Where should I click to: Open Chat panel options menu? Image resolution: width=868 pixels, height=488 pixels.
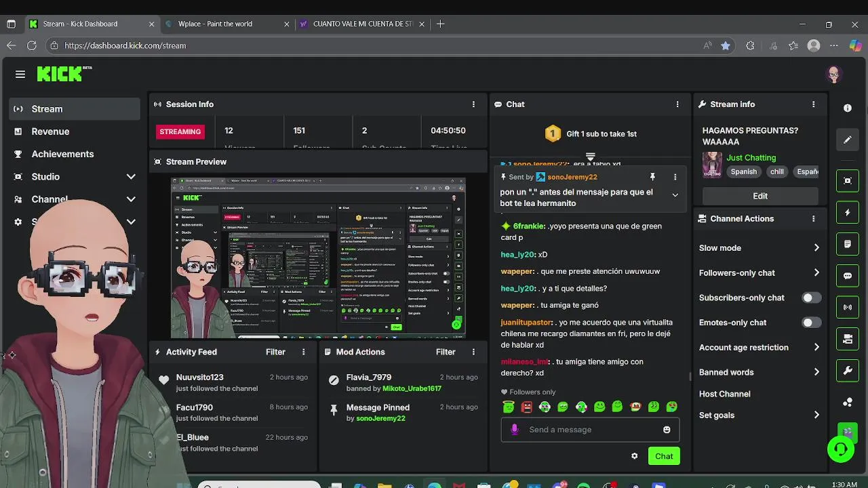pyautogui.click(x=677, y=104)
